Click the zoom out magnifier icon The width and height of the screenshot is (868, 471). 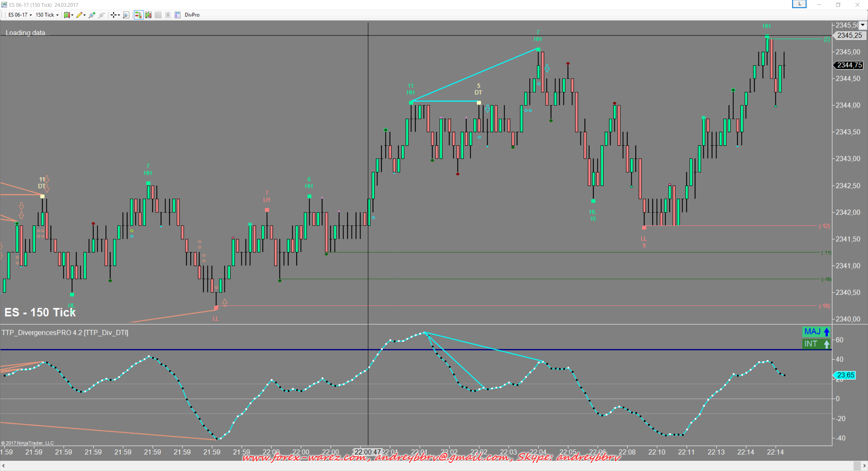[x=101, y=15]
